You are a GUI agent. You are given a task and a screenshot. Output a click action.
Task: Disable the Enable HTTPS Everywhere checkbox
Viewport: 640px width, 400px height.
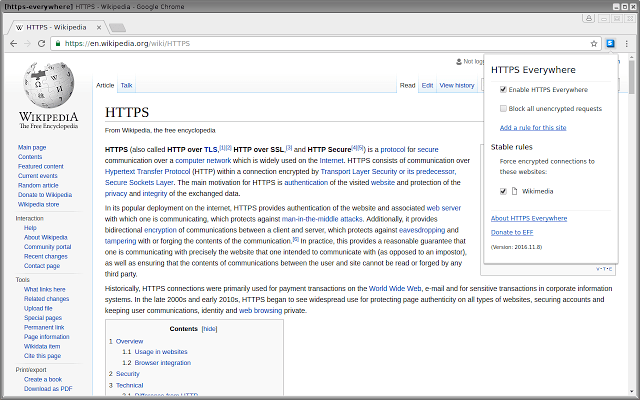tap(503, 89)
